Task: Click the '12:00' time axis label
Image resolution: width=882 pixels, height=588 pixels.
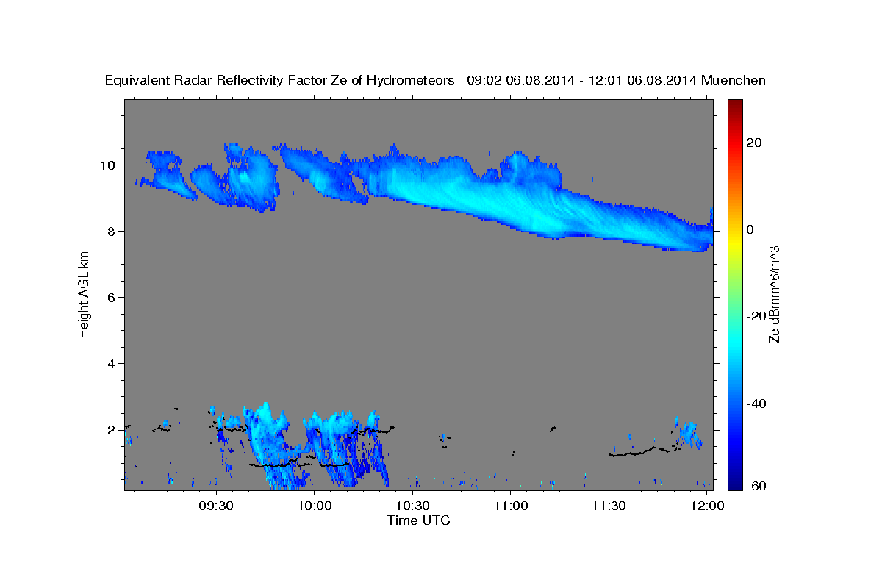Action: coord(706,506)
